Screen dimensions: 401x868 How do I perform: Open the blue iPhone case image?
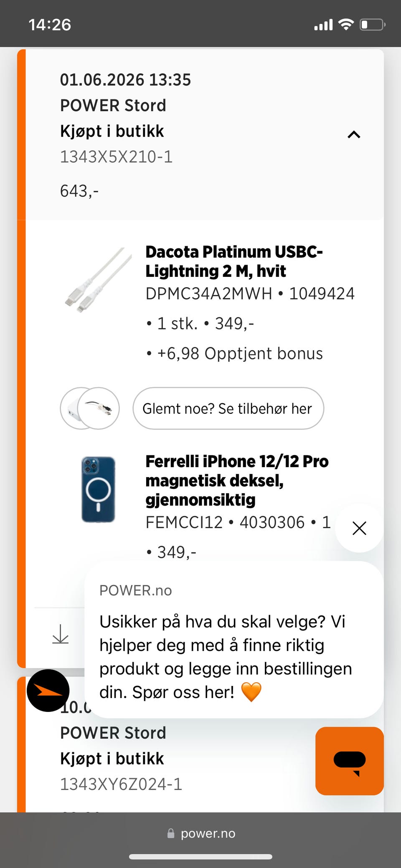point(98,489)
